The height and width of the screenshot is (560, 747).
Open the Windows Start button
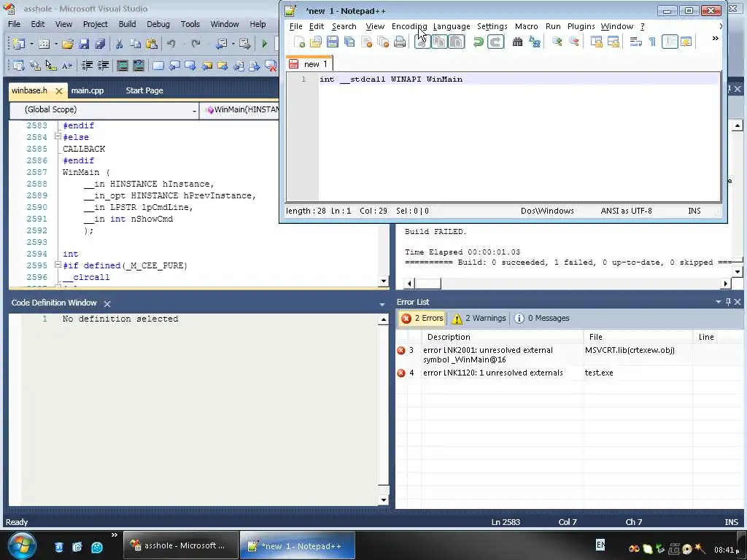tap(21, 545)
